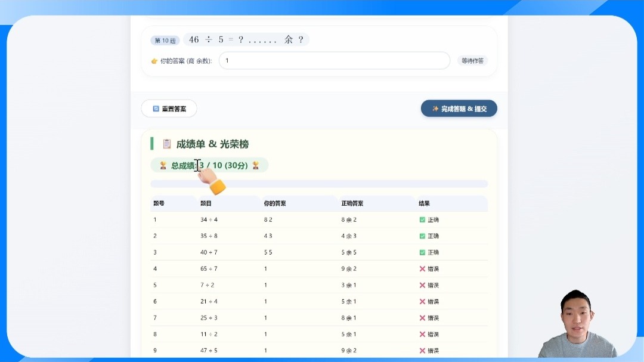Click the 25 ÷ 3 question cell
The width and height of the screenshot is (644, 362).
[x=209, y=318]
